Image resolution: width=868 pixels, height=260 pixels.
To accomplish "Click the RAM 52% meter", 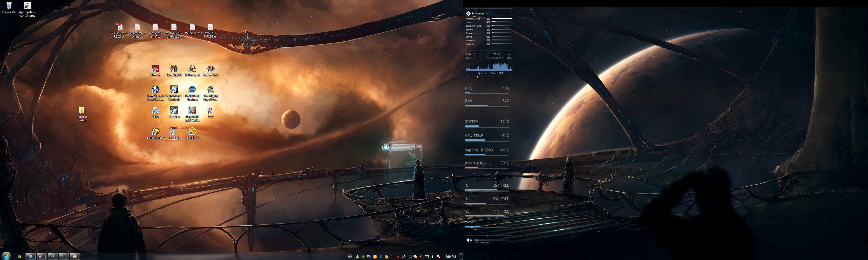I will tap(487, 103).
